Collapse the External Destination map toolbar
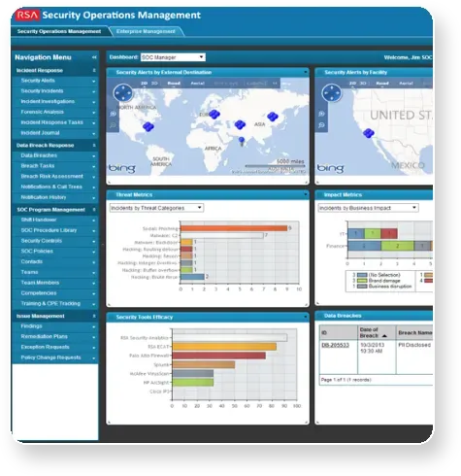Screen dimensions: 461x476 (x=275, y=84)
